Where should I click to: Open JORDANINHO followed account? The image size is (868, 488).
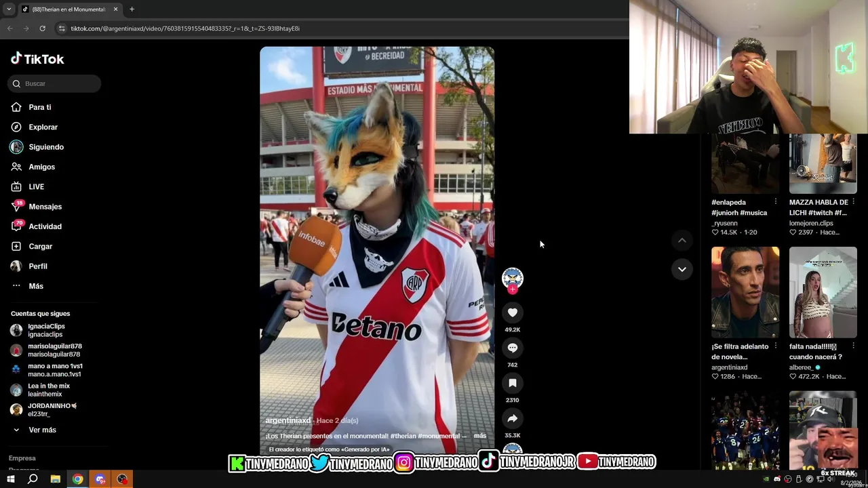click(x=52, y=409)
